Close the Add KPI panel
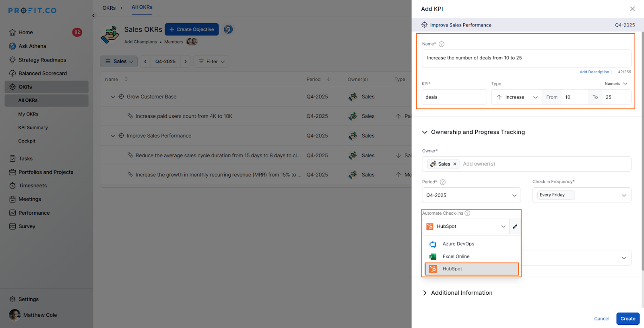644x328 pixels. click(632, 9)
